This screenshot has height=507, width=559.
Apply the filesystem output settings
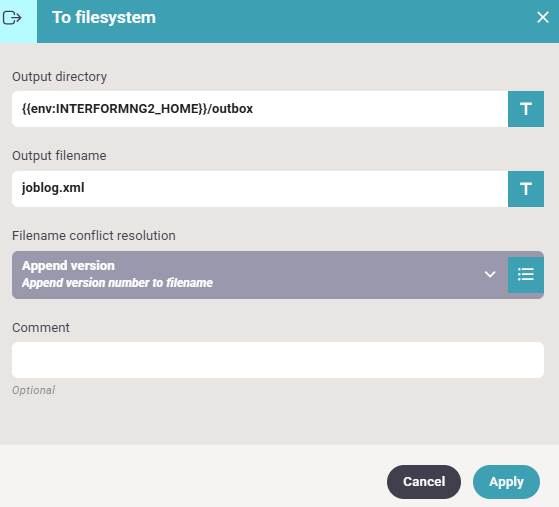point(506,482)
